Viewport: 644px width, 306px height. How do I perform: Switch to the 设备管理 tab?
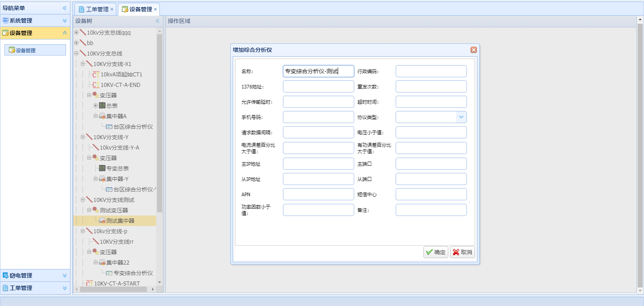(139, 9)
